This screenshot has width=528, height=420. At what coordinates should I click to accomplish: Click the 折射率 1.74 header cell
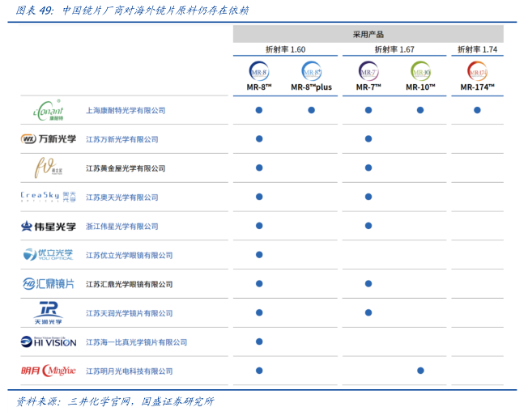[477, 50]
